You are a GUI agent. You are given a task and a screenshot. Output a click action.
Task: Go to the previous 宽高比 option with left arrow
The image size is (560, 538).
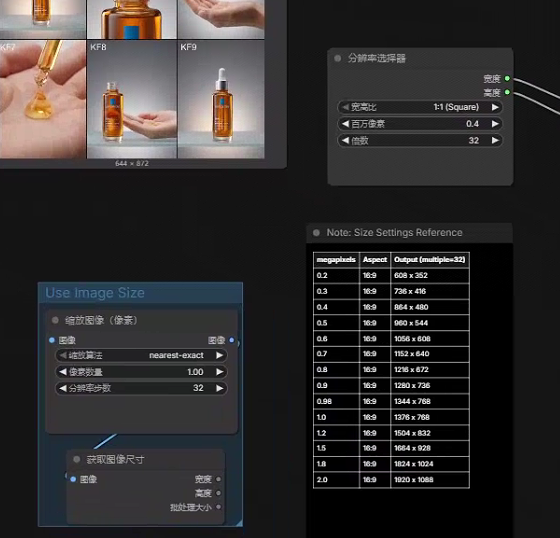345,107
